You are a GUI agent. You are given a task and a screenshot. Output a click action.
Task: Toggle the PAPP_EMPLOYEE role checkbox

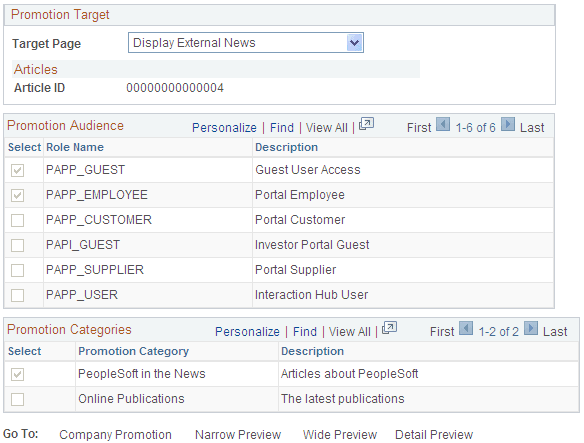18,195
